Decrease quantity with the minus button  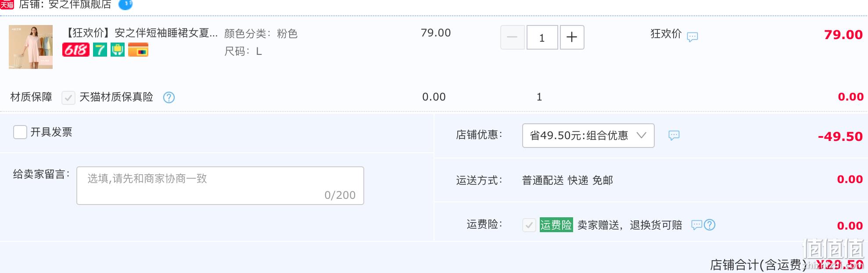[512, 37]
